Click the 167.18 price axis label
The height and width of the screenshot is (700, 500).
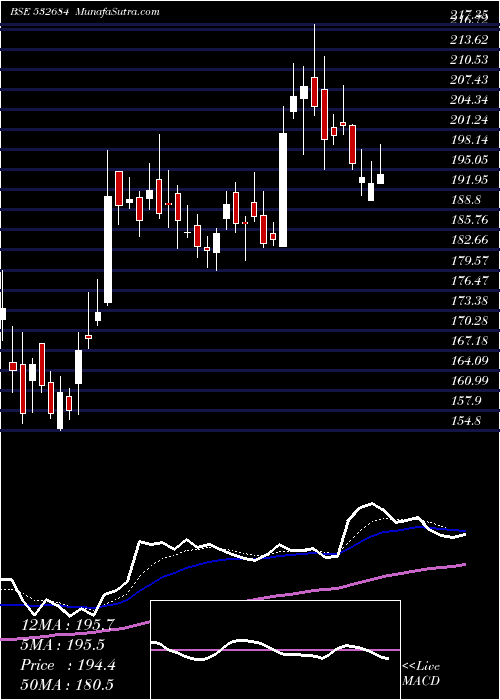[470, 341]
